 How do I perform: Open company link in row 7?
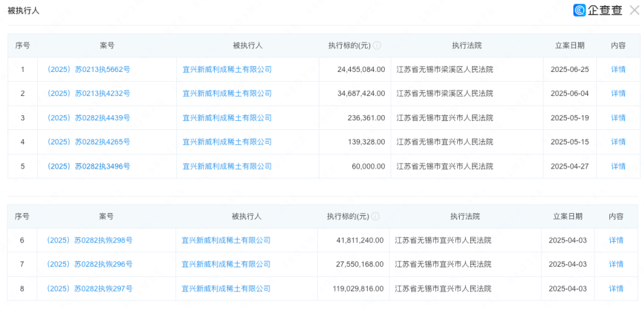[x=226, y=265]
